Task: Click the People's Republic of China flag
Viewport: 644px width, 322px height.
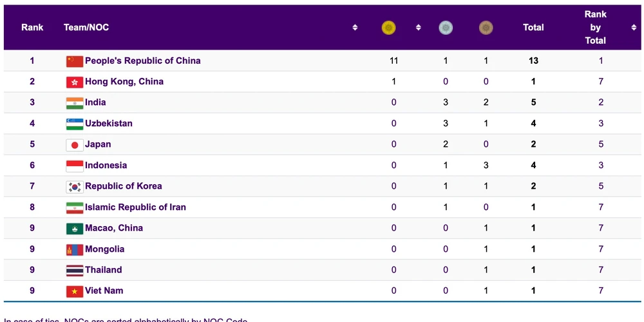Action: tap(75, 61)
